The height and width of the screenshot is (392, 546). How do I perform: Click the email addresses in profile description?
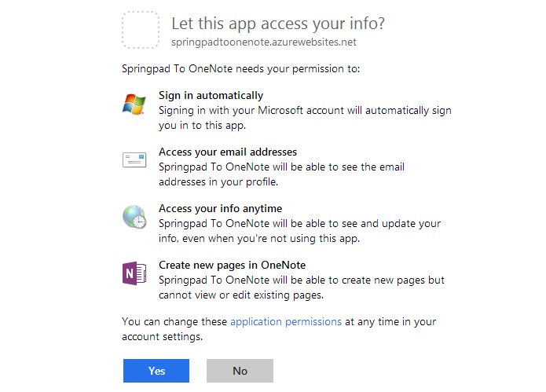tap(281, 174)
